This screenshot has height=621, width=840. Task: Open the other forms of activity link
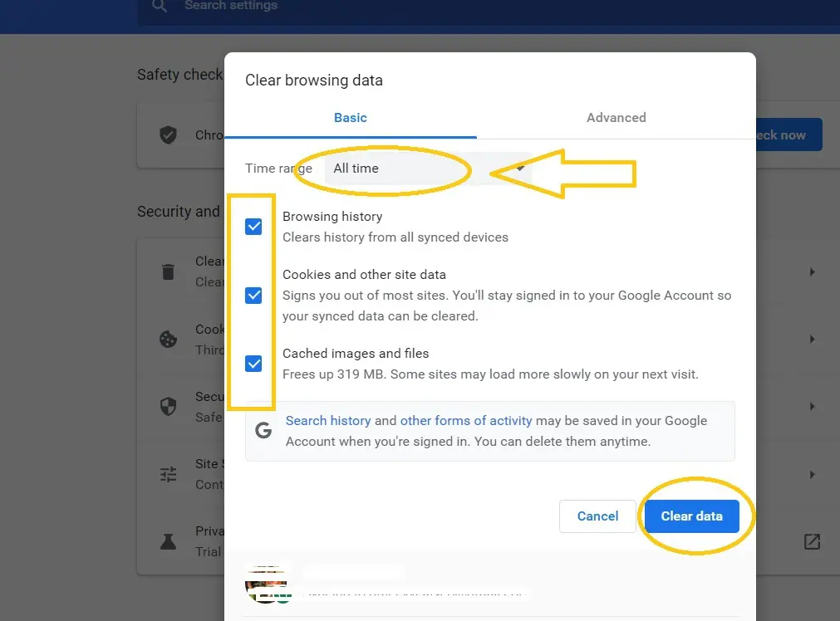click(x=466, y=421)
